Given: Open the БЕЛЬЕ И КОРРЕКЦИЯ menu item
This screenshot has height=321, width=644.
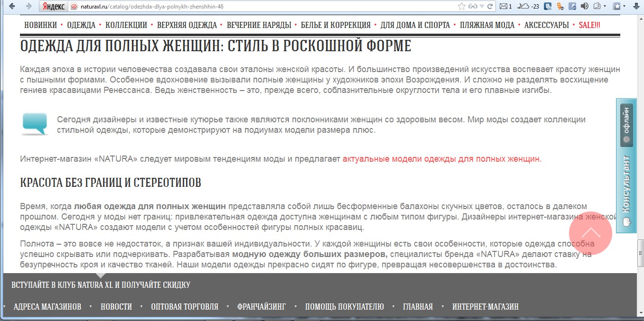Looking at the screenshot, I should coord(336,25).
